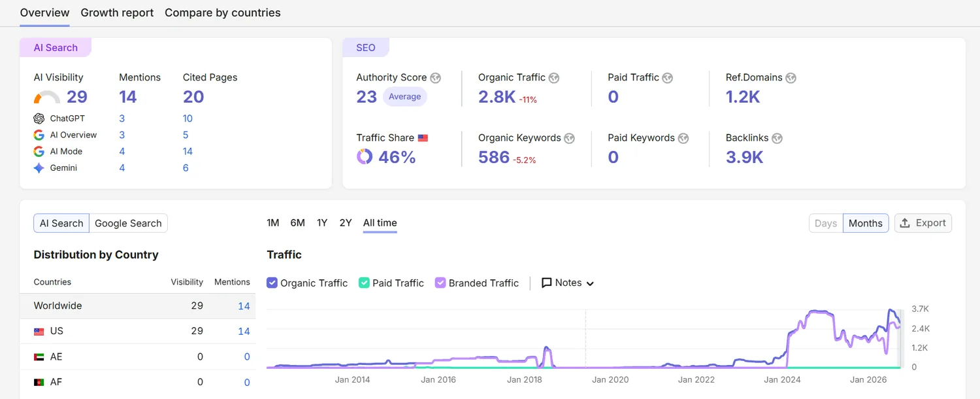Click the AF flag in country list
Screen dimensions: 980x399
click(x=39, y=383)
